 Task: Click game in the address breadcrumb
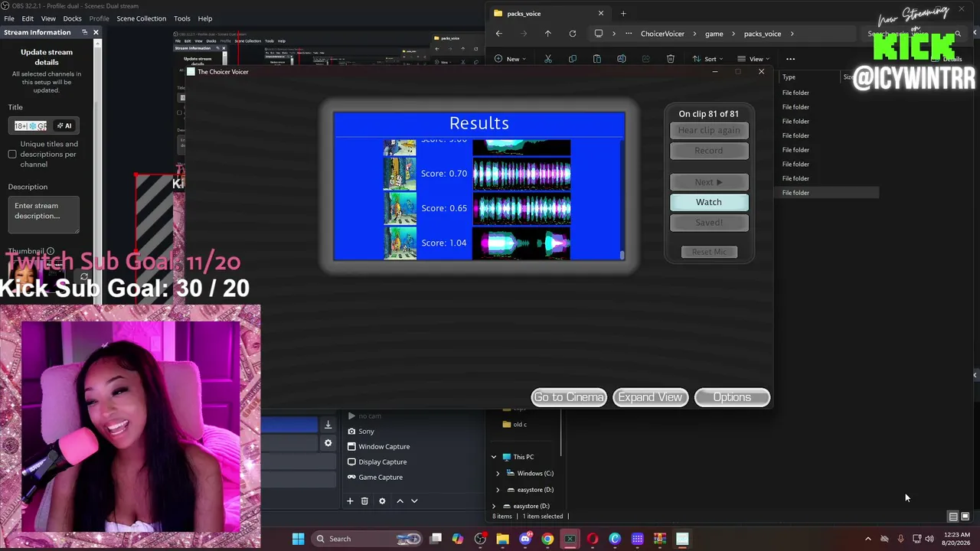tap(714, 34)
